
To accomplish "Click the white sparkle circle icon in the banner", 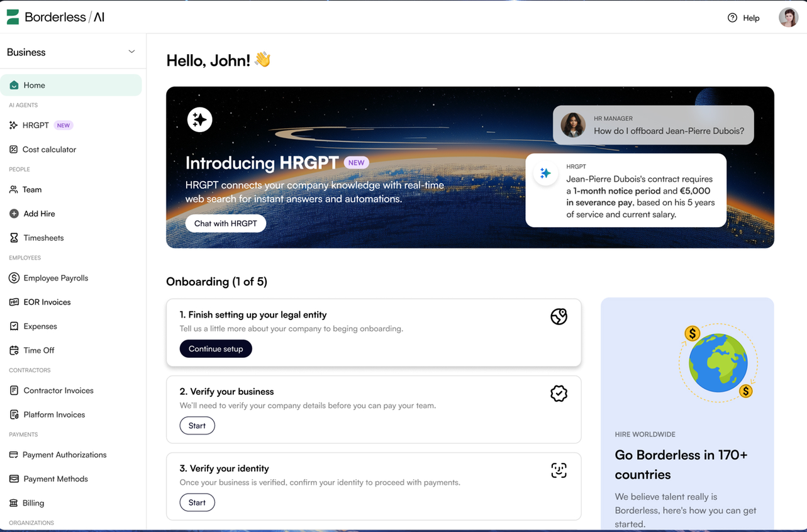I will coord(199,119).
